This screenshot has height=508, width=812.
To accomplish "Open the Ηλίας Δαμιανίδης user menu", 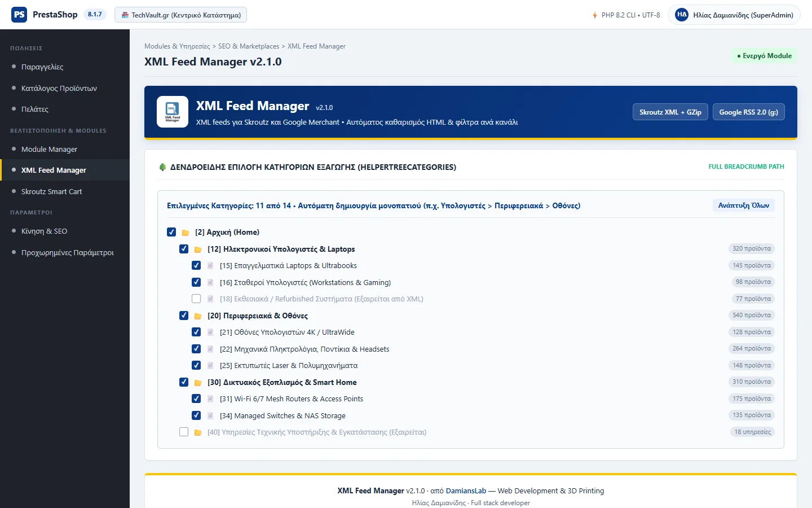I will (734, 15).
